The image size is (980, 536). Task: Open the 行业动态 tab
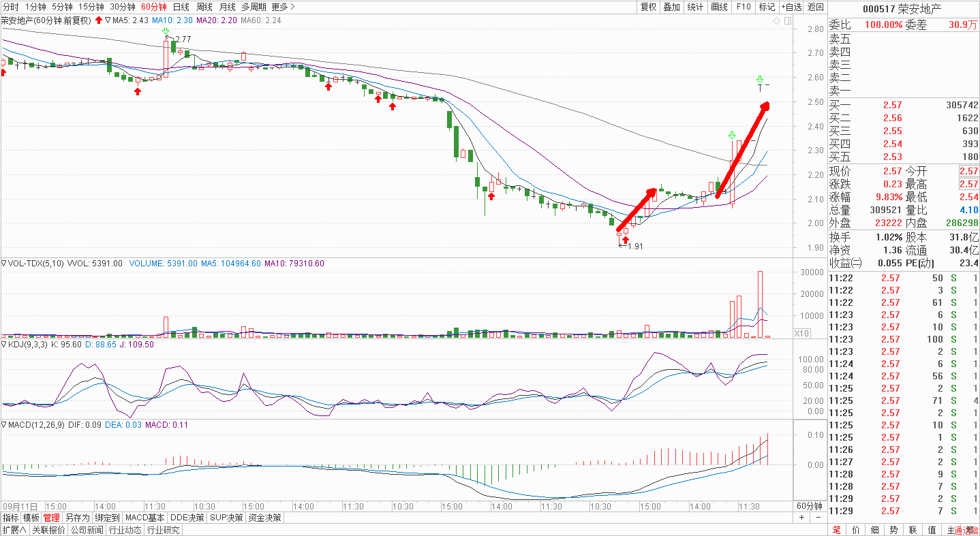pyautogui.click(x=125, y=530)
